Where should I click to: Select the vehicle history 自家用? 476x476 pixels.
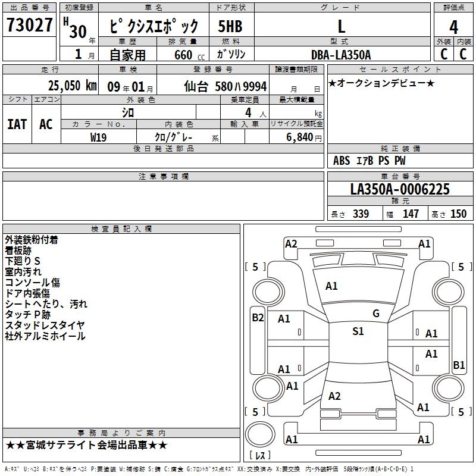127,55
